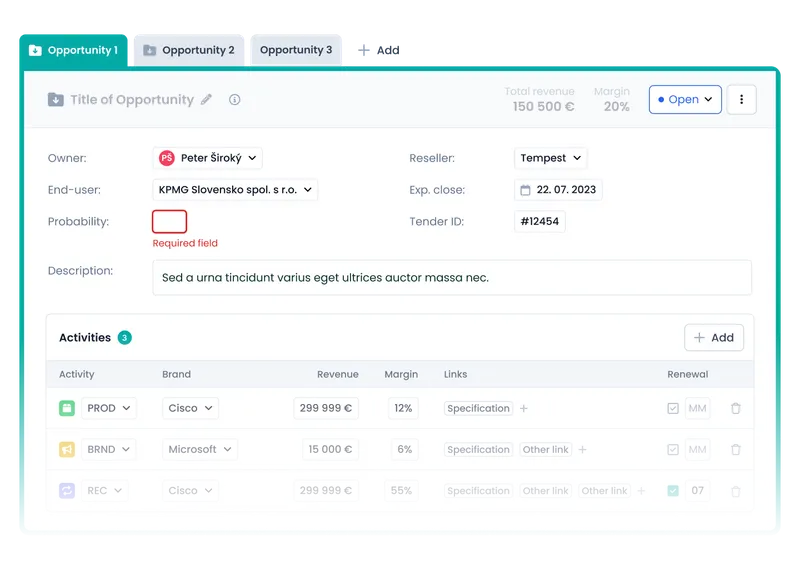This screenshot has width=800, height=569.
Task: Add a link with plus in BRND row
Action: point(583,450)
